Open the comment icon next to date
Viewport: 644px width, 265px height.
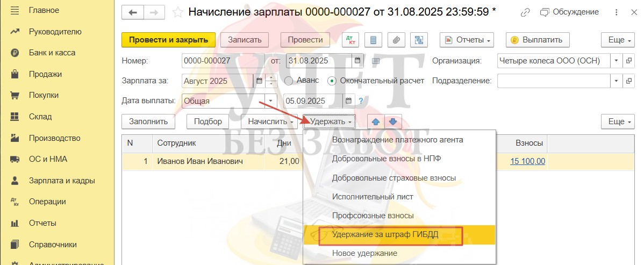point(375,61)
